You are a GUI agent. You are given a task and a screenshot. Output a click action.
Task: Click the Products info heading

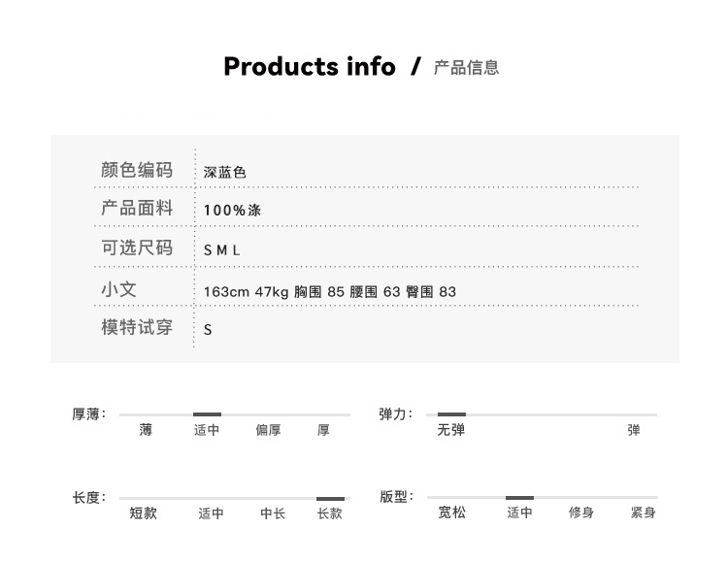[x=310, y=67]
